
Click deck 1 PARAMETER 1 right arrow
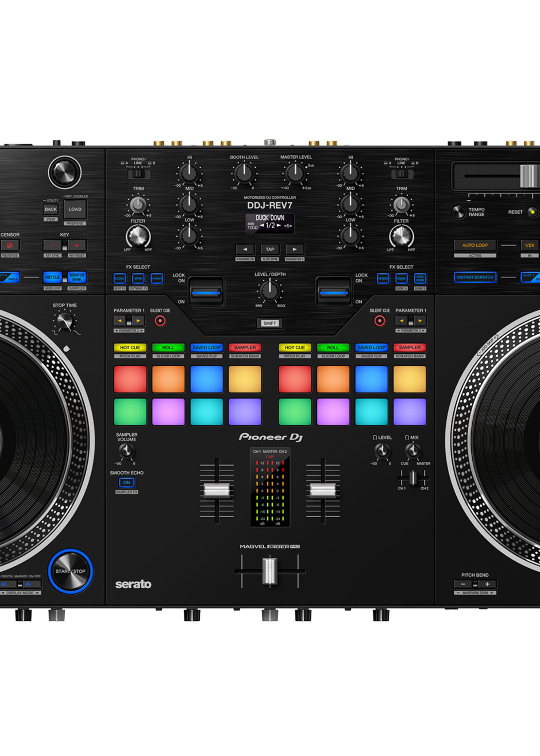coord(138,321)
